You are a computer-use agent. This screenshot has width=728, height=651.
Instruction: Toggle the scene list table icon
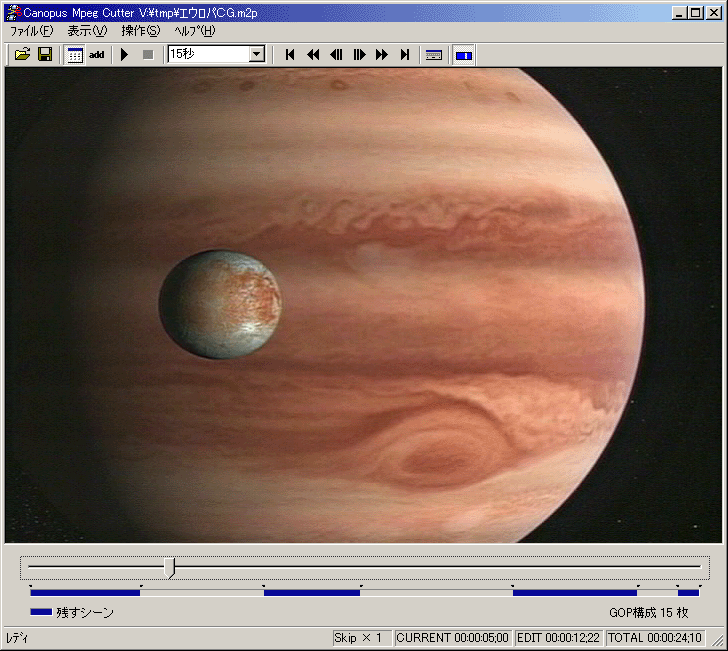pos(74,55)
